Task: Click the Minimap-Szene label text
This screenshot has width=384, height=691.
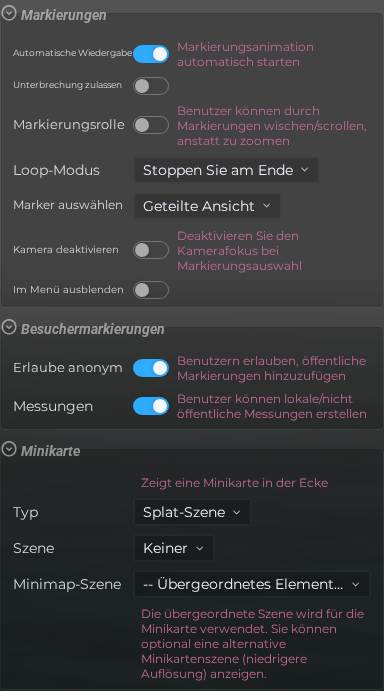Action: [67, 584]
